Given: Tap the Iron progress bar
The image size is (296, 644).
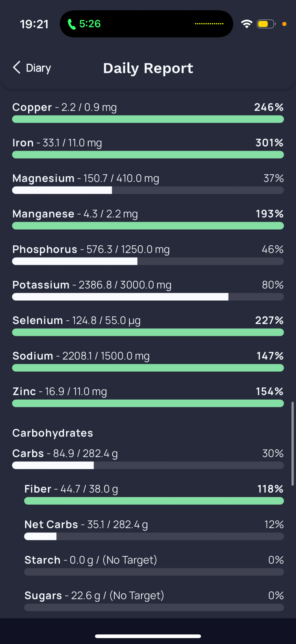Looking at the screenshot, I should (148, 155).
